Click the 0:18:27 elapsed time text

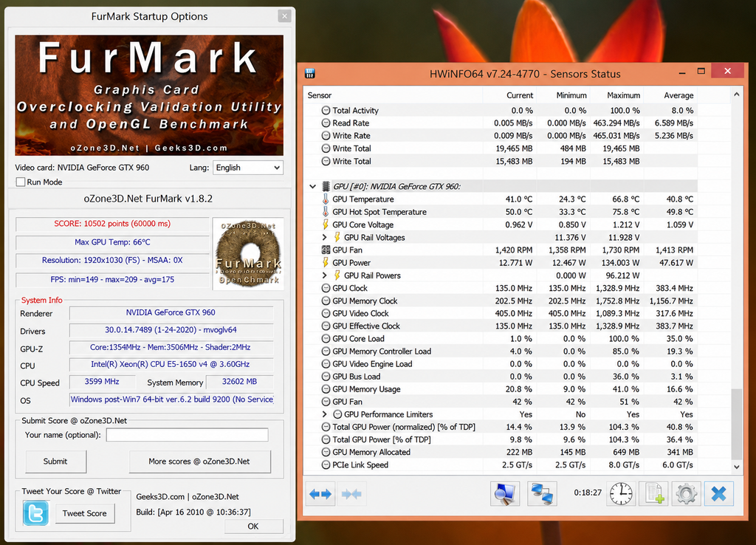[588, 493]
